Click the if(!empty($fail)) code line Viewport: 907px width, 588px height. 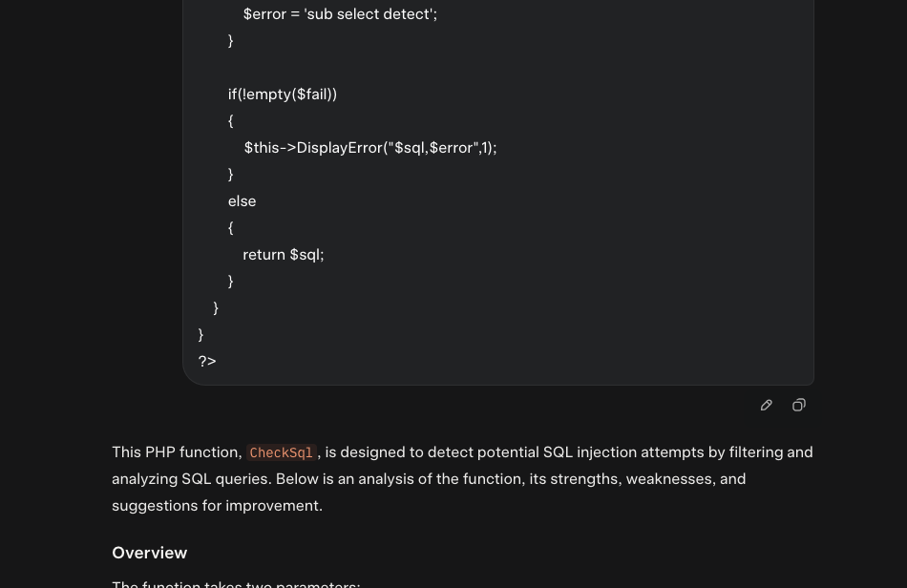[283, 94]
